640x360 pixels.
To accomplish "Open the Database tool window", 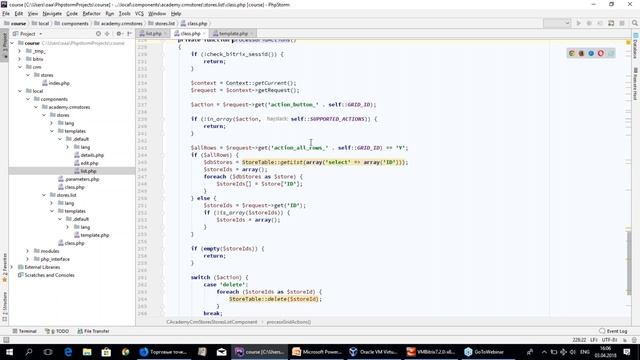I will pos(636,46).
